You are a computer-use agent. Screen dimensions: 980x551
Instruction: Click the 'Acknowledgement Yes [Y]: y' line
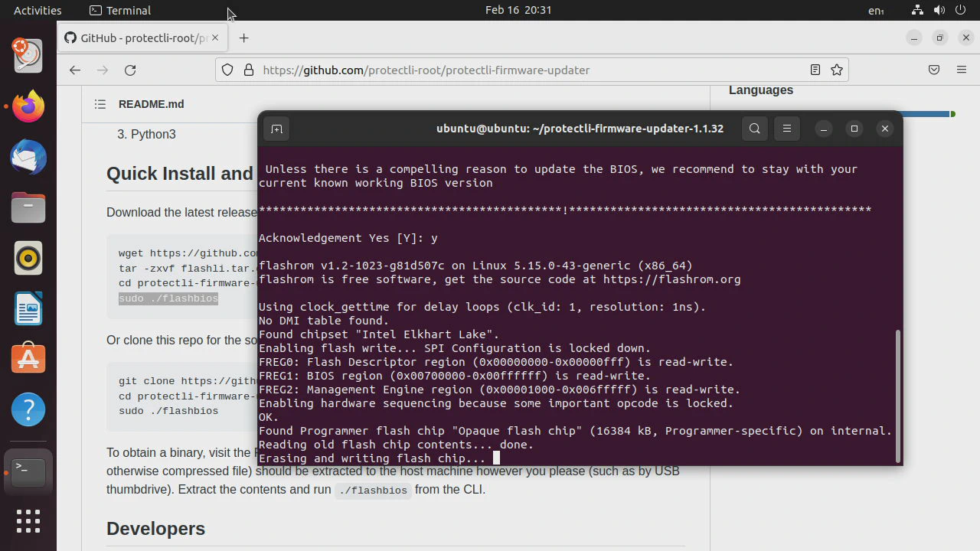(x=348, y=238)
